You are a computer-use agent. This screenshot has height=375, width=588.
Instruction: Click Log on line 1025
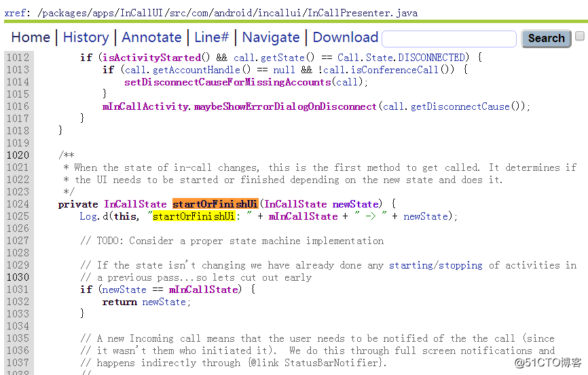(88, 216)
